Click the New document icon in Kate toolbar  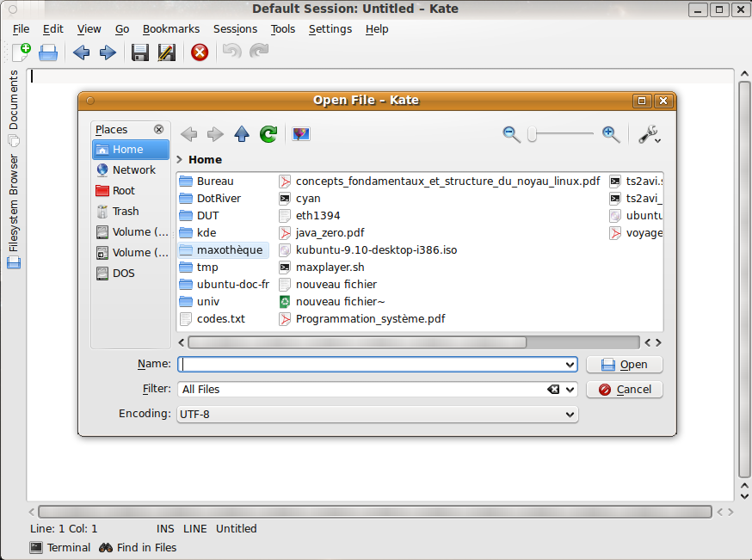[22, 52]
